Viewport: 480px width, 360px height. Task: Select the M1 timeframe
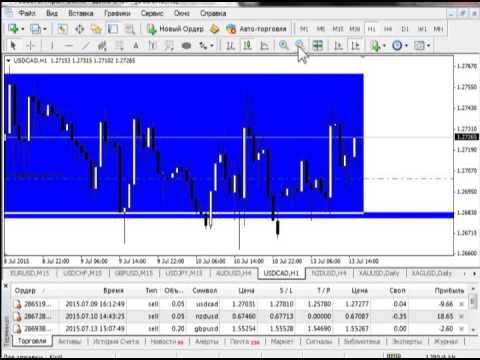(304, 29)
